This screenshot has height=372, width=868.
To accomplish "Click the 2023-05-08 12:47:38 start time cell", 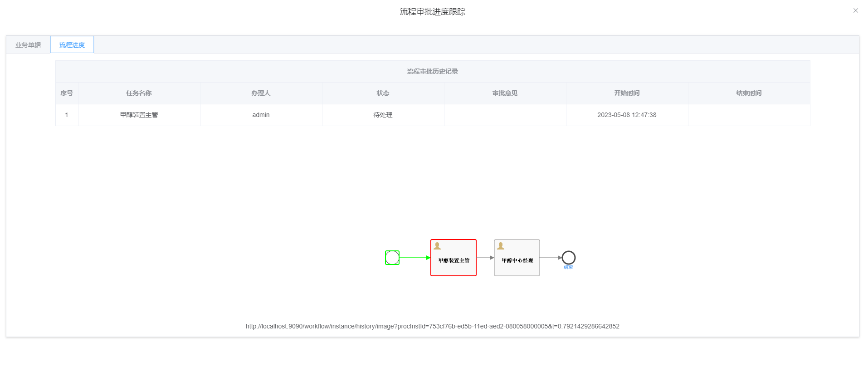I will (x=627, y=115).
